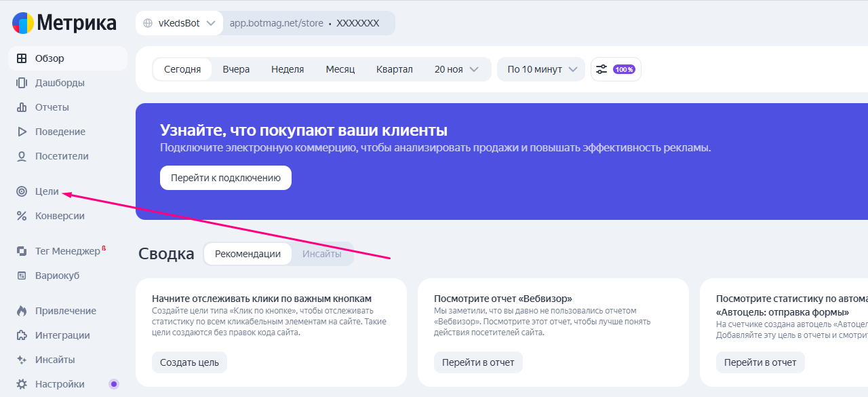Click the Yandex Metrika logo
Image resolution: width=868 pixels, height=397 pixels.
click(x=64, y=23)
